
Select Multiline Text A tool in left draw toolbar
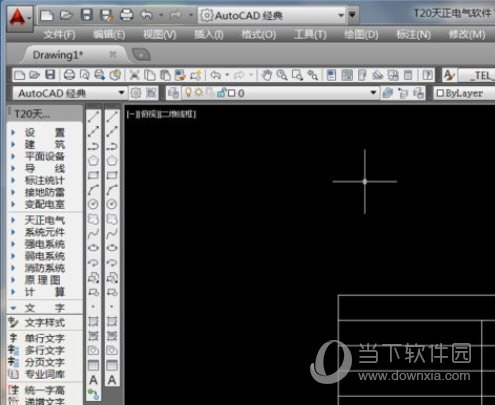click(x=93, y=380)
